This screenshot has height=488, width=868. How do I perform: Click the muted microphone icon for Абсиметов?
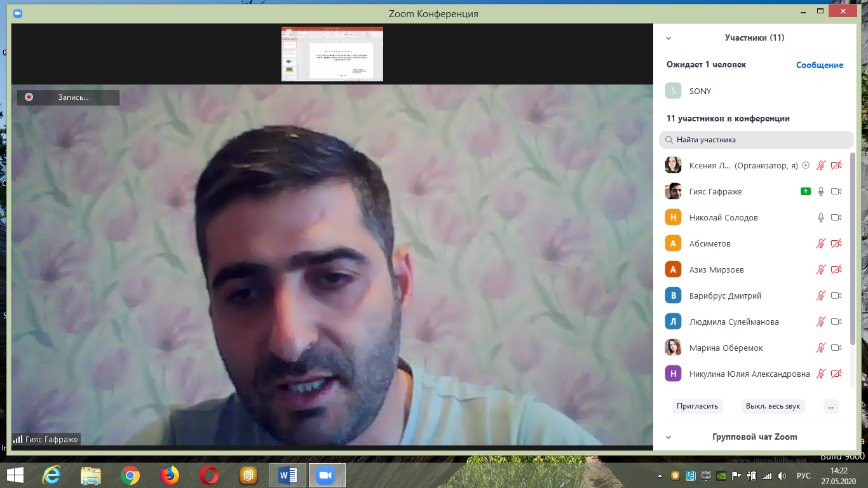(x=821, y=243)
